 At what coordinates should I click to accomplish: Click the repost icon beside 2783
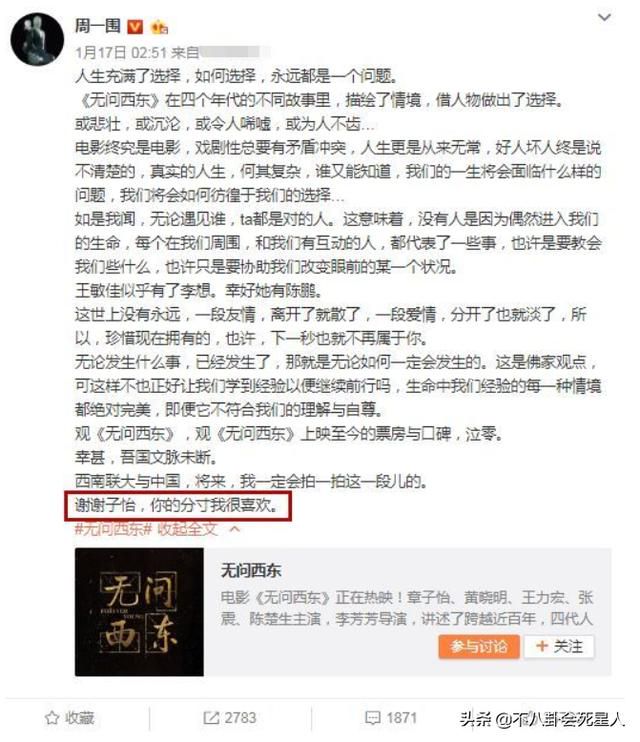(x=211, y=718)
